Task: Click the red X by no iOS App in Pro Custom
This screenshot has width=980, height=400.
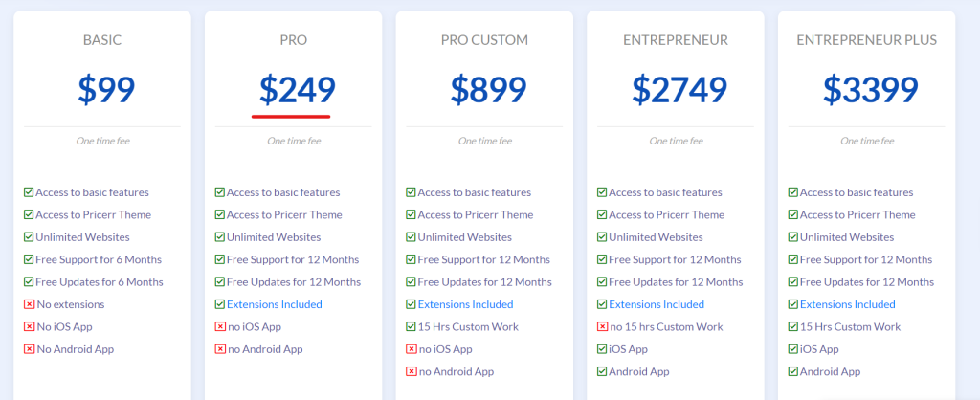Action: coord(411,349)
